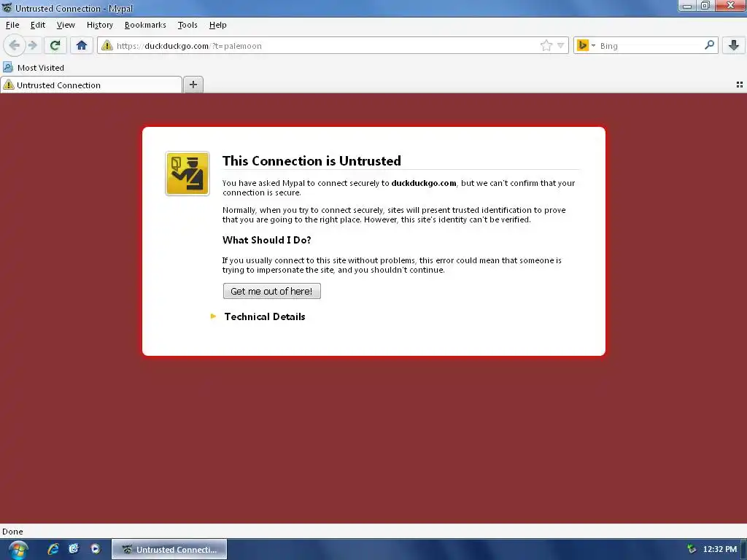
Task: Minimize the Mypal window
Action: point(687,6)
